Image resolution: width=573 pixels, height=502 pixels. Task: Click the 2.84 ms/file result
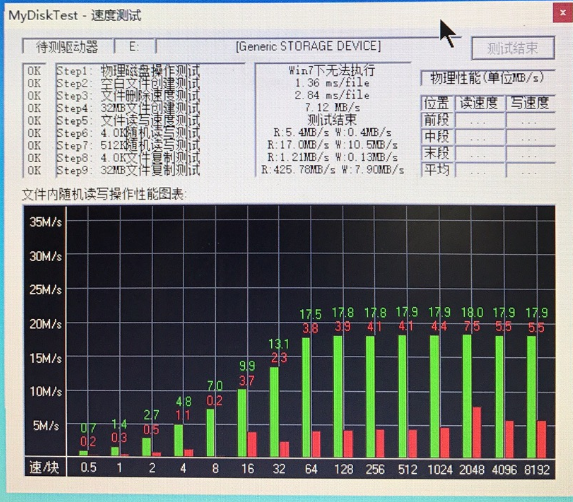coord(332,95)
